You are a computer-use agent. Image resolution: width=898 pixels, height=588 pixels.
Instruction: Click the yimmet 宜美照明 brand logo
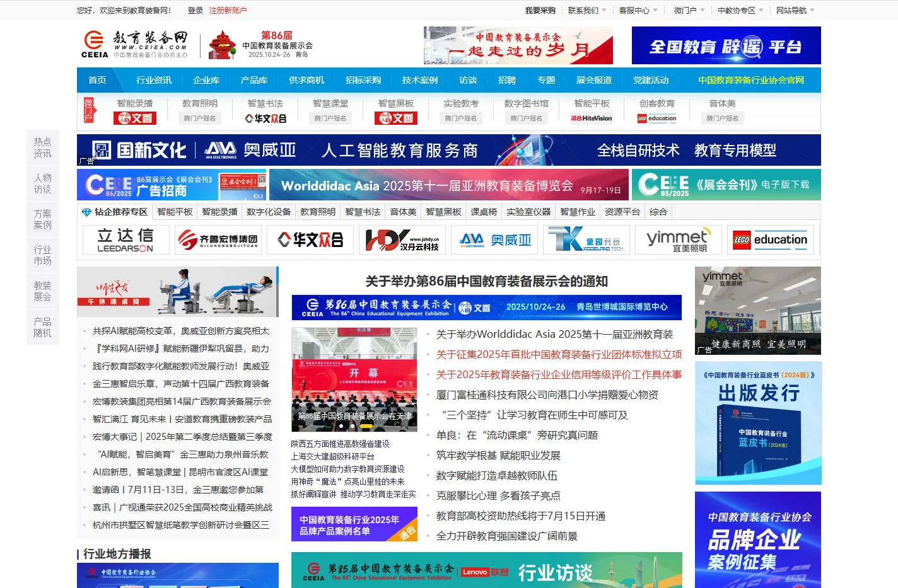(x=679, y=240)
